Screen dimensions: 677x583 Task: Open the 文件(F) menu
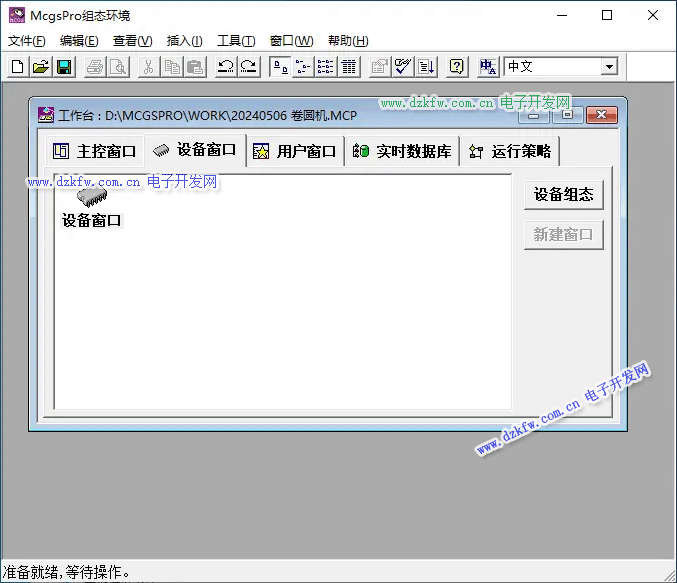tap(27, 41)
